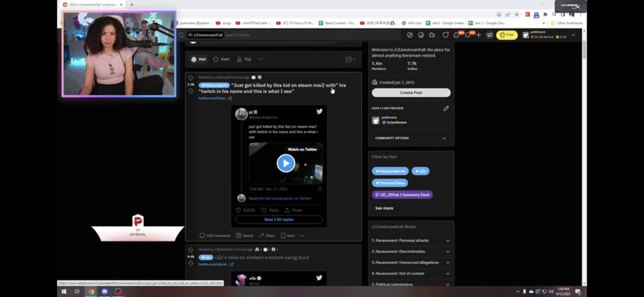The height and width of the screenshot is (297, 644).
Task: Downvote the xQc's take post
Action: [191, 263]
